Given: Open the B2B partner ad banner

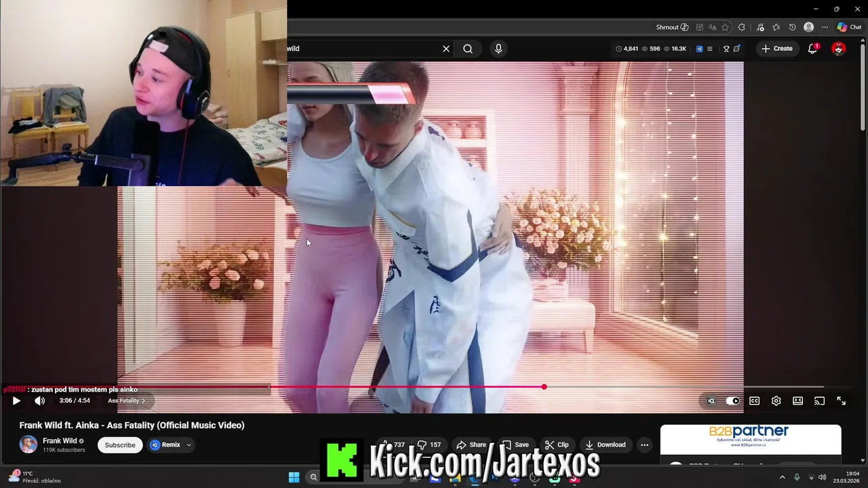Looking at the screenshot, I should (x=751, y=439).
